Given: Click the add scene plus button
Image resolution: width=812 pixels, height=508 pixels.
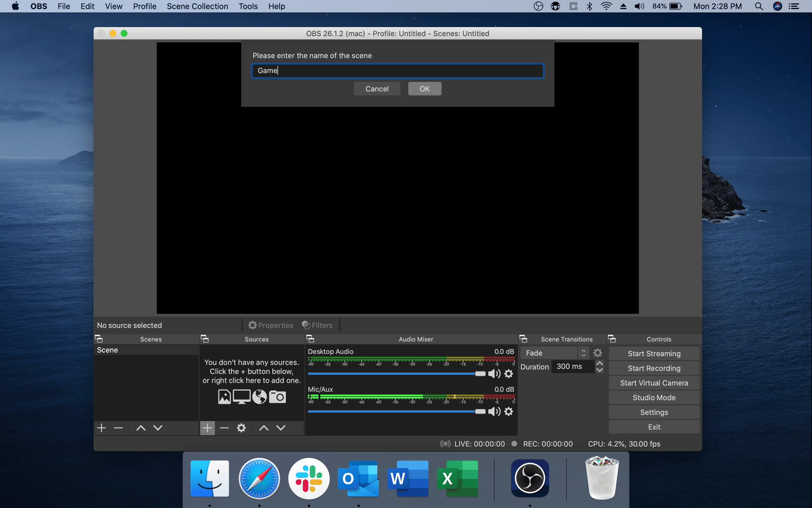Looking at the screenshot, I should (101, 428).
